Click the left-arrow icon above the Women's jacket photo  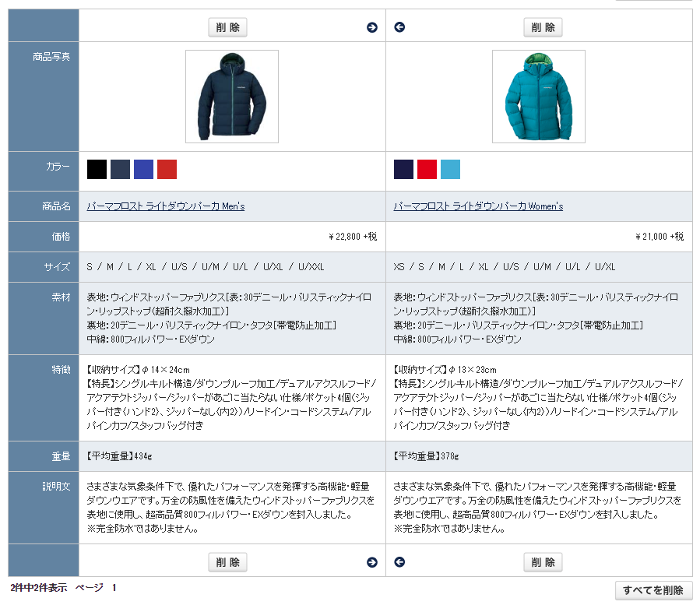click(399, 27)
